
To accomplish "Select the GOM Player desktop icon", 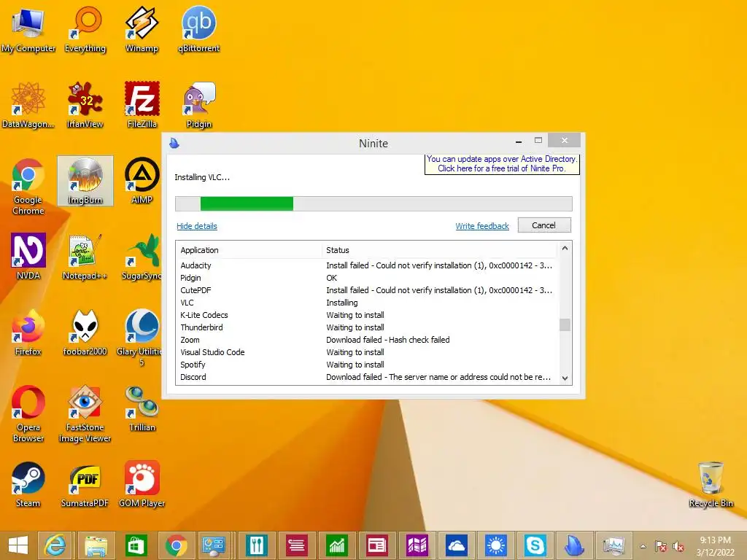I will pyautogui.click(x=142, y=484).
